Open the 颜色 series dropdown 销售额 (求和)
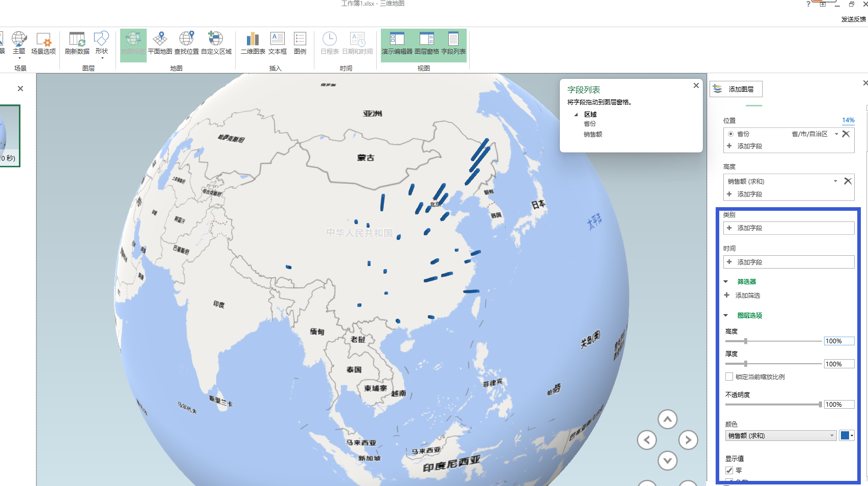Screen dimensions: 868x486 (781, 435)
